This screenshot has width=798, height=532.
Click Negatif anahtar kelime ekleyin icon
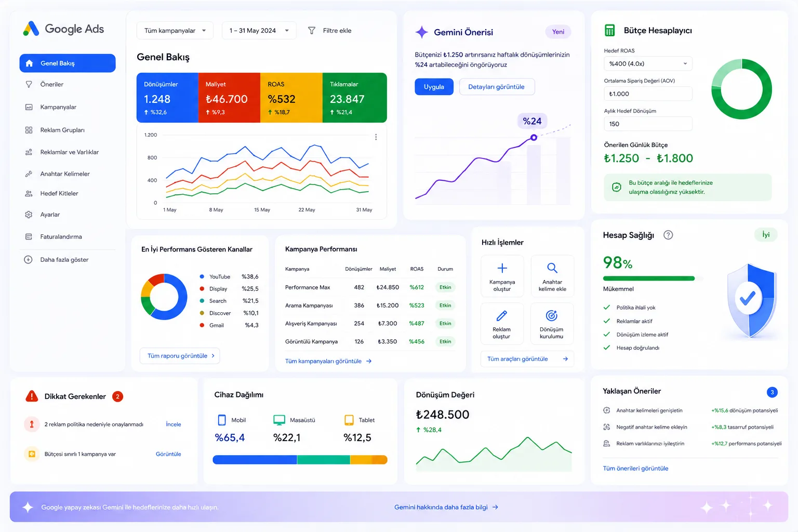[x=606, y=427]
